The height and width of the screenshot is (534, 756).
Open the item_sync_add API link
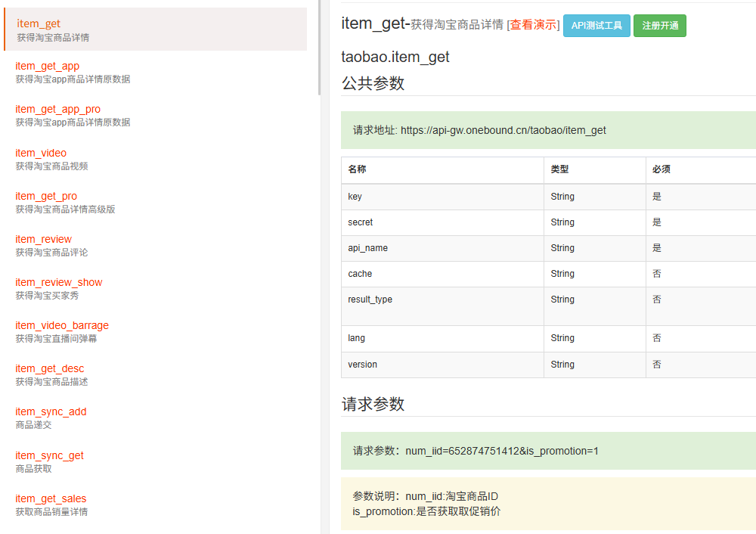click(51, 411)
